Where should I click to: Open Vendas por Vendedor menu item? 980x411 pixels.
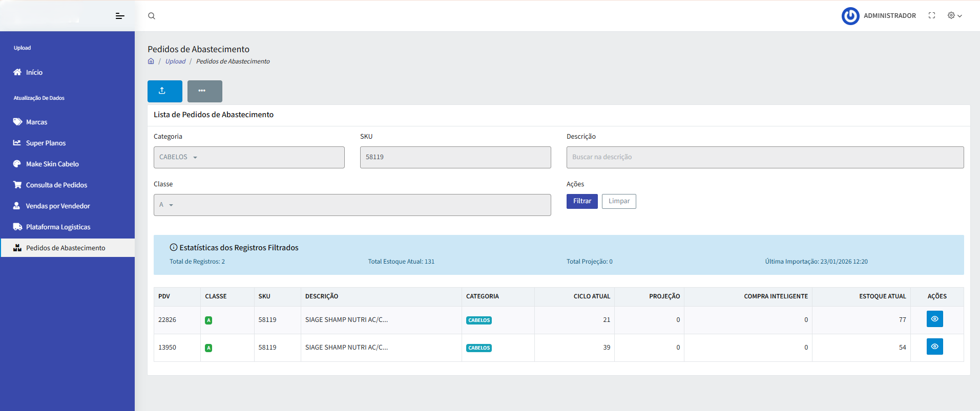[58, 206]
